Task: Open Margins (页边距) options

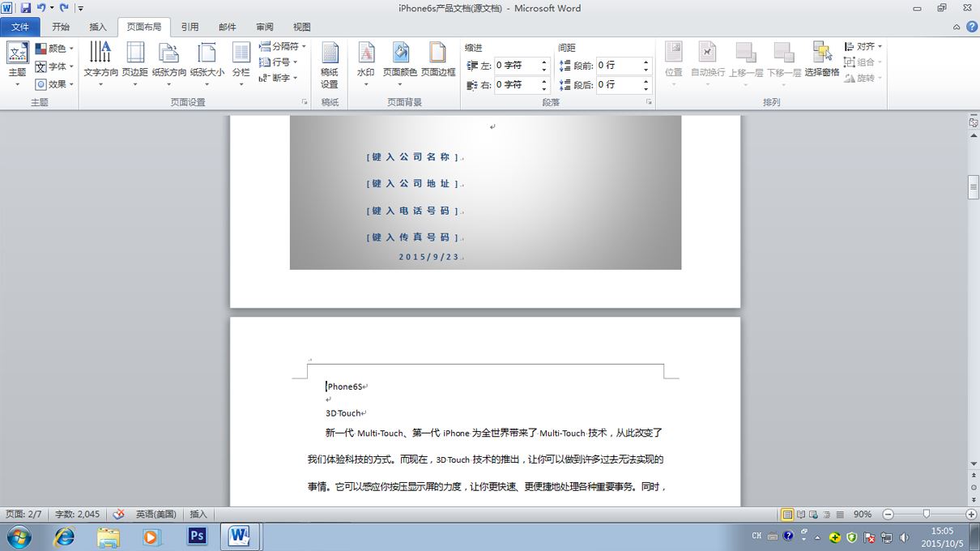Action: [135, 65]
